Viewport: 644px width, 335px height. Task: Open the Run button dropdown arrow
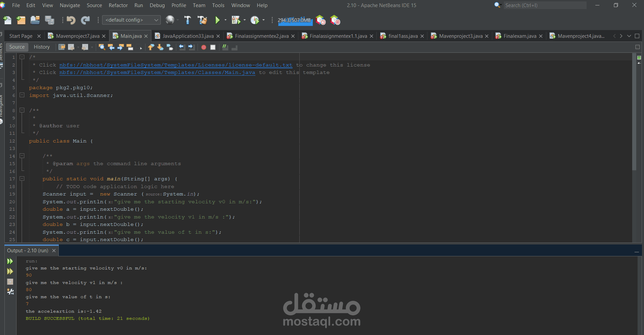coord(225,20)
